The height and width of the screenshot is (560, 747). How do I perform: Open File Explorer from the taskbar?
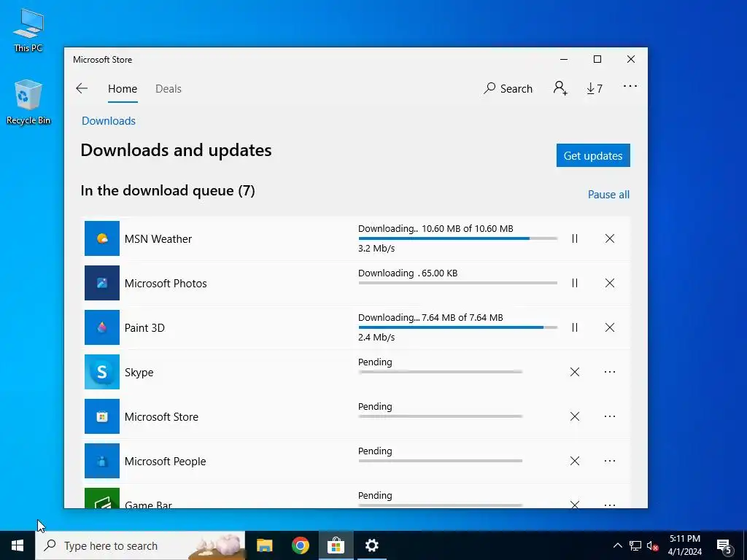(264, 545)
